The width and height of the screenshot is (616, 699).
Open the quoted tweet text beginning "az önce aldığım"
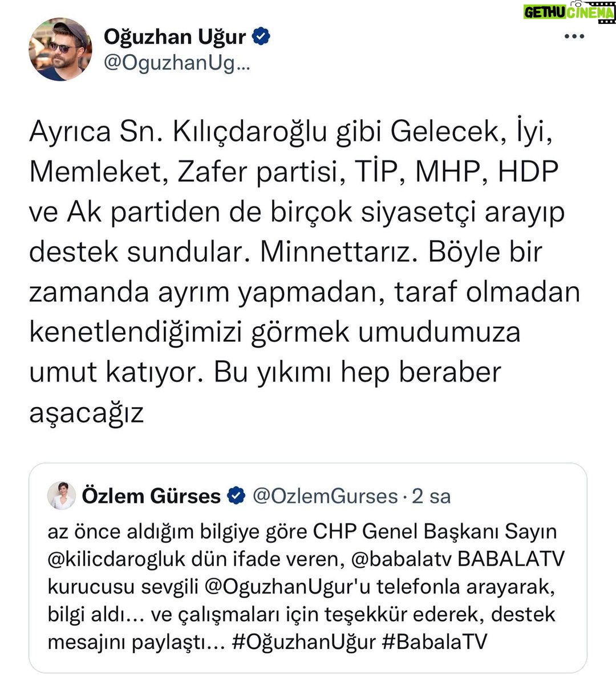[302, 586]
